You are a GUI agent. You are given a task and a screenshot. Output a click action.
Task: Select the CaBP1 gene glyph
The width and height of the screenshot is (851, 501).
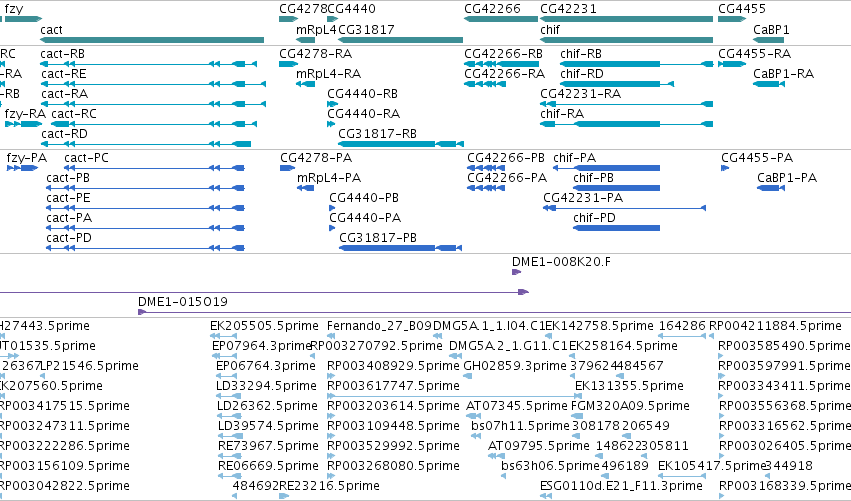(x=769, y=40)
